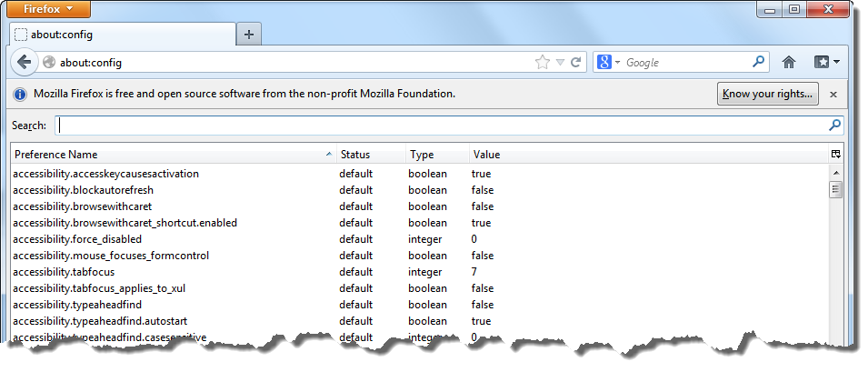Image resolution: width=868 pixels, height=372 pixels.
Task: Click the back navigation arrow
Action: [x=25, y=63]
